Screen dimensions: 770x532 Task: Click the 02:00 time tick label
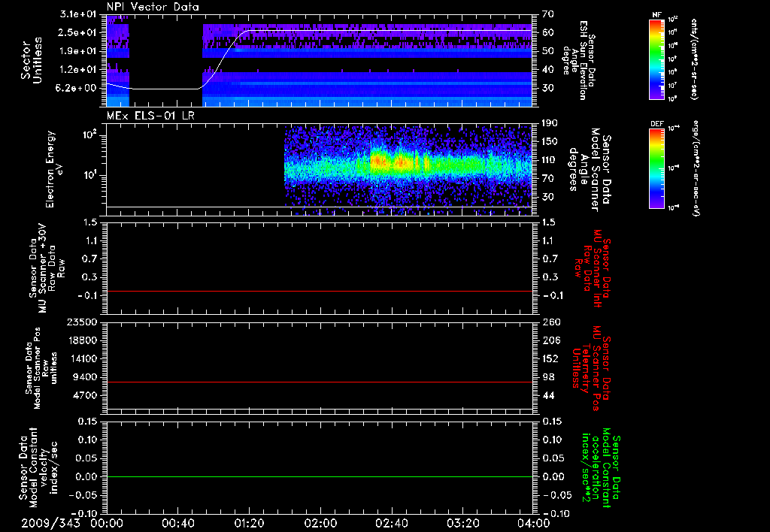point(320,523)
